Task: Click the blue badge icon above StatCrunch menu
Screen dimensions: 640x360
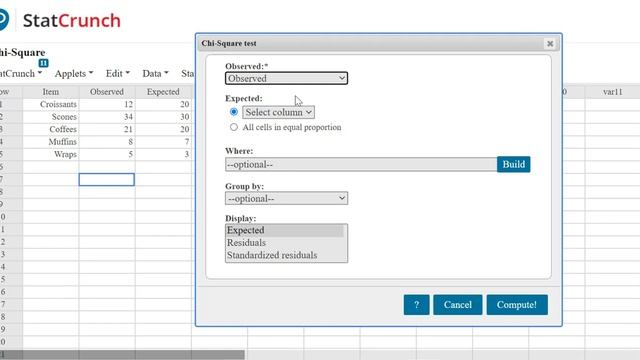Action: coord(43,63)
